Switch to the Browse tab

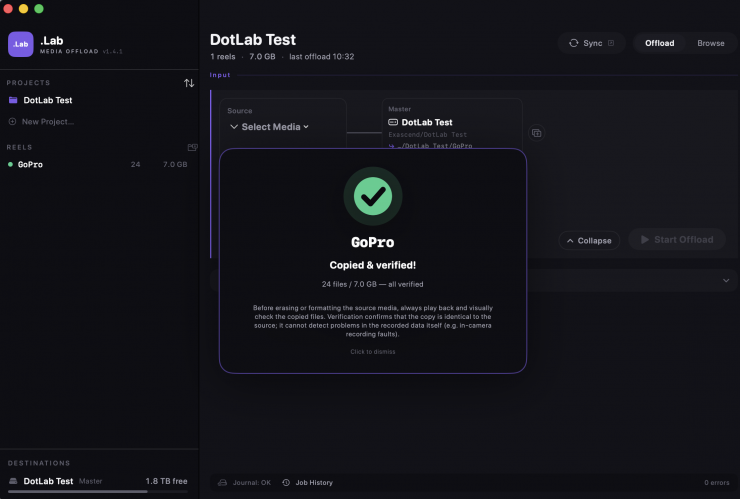[711, 43]
